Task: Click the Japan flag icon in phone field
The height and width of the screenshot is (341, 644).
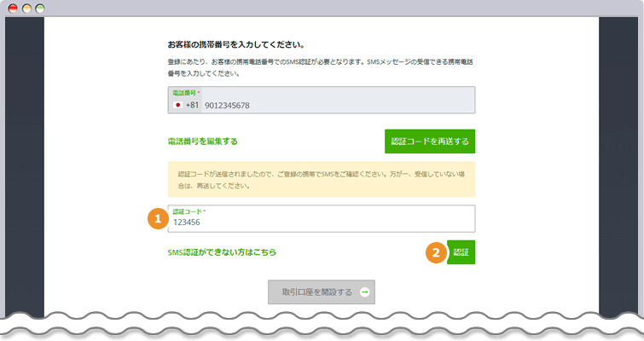Action: click(178, 105)
